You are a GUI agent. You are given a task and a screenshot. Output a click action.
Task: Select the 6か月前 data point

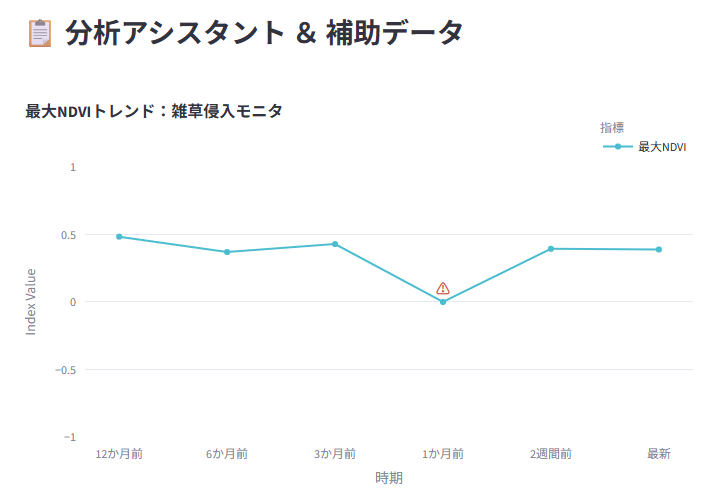(227, 252)
